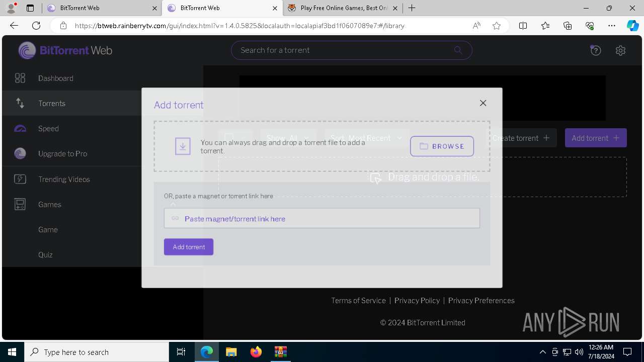Open the Sort Most Recent dropdown

coord(367,138)
